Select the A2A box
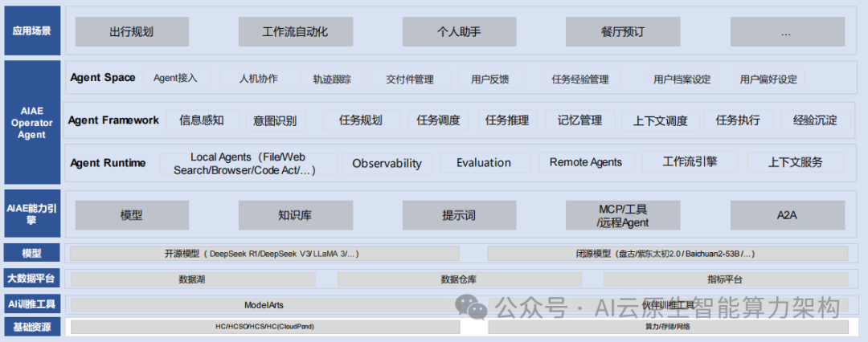868x342 pixels. click(x=788, y=215)
